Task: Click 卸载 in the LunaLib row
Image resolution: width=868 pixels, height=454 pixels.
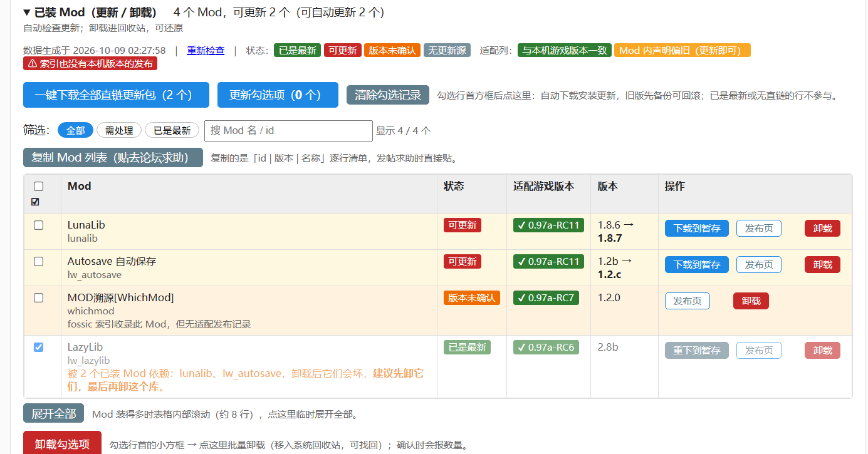Action: click(822, 229)
